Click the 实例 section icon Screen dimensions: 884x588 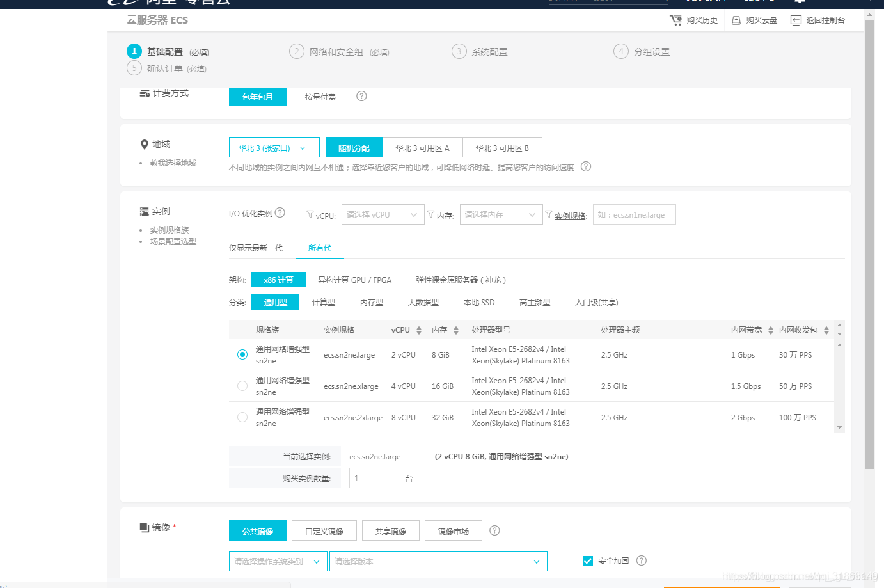coord(145,212)
